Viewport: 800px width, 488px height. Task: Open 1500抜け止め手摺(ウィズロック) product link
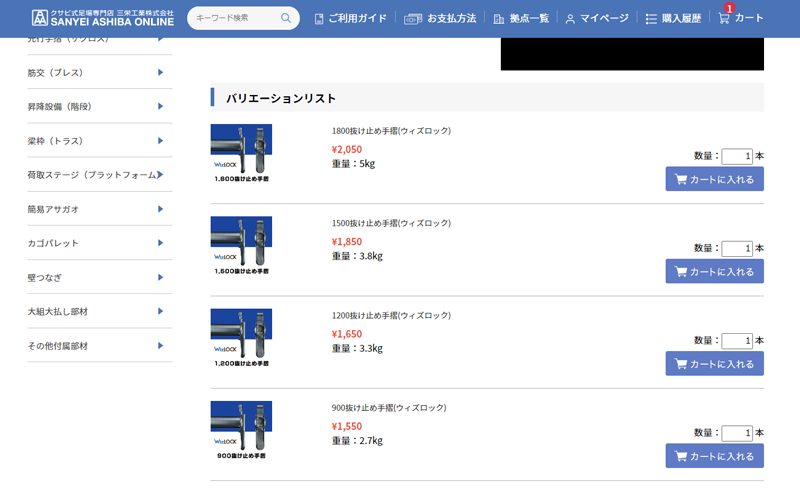pyautogui.click(x=391, y=223)
